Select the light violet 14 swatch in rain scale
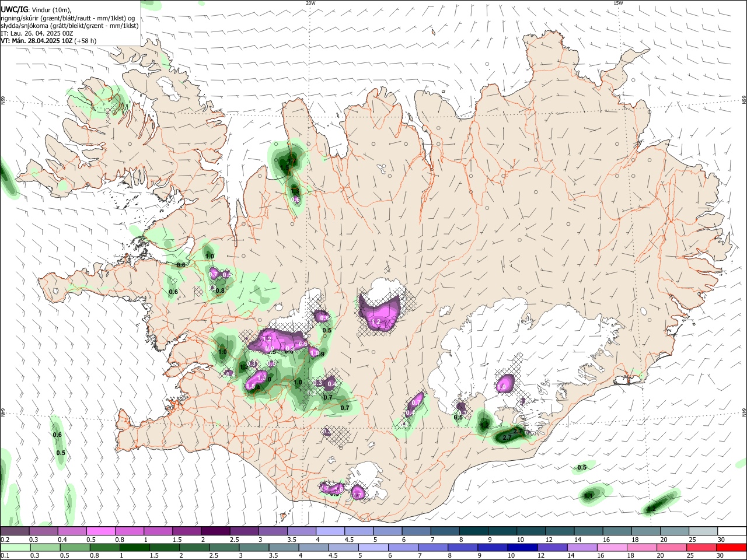Image resolution: width=747 pixels, height=560 pixels. (582, 547)
